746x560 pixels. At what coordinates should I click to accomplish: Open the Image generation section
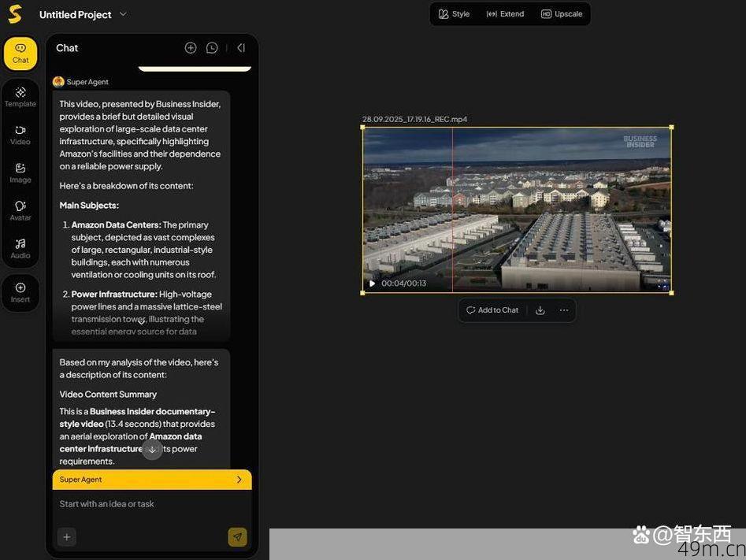pos(20,173)
